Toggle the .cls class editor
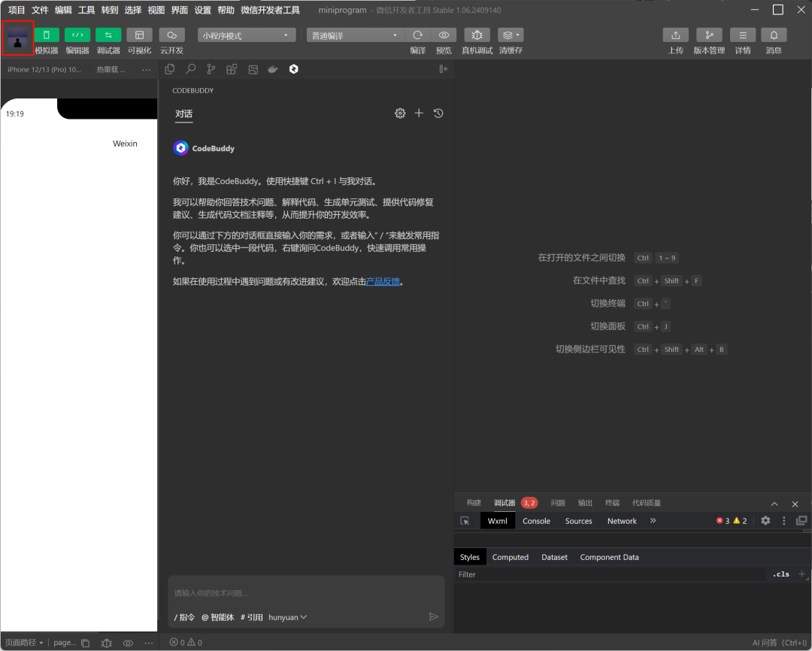The width and height of the screenshot is (812, 651). click(x=781, y=574)
